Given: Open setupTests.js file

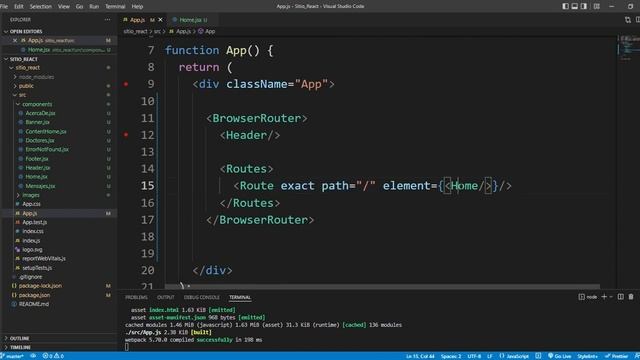Looking at the screenshot, I should coord(37,268).
